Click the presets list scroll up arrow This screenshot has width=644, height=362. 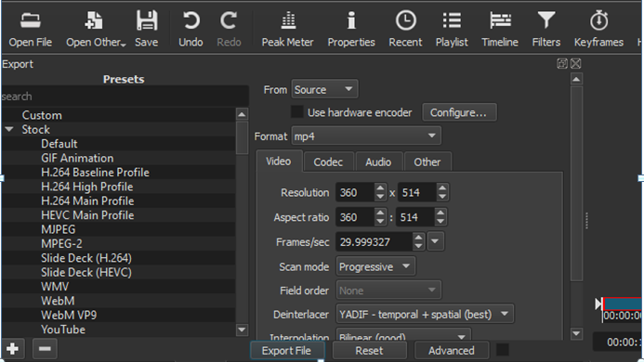(x=242, y=114)
